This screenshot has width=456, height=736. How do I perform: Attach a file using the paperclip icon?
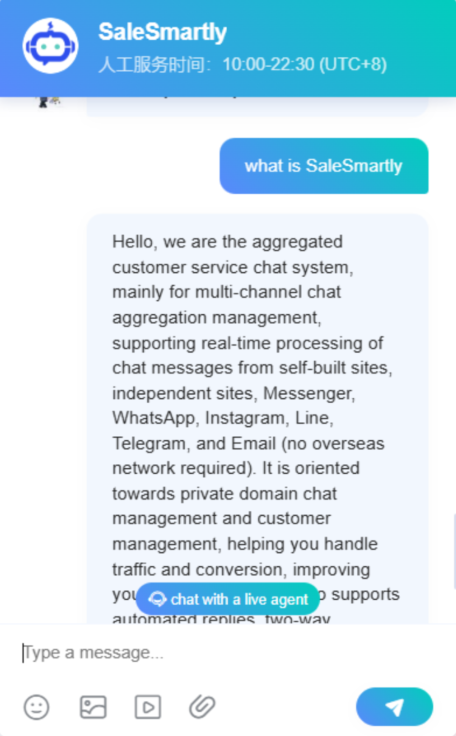point(202,706)
